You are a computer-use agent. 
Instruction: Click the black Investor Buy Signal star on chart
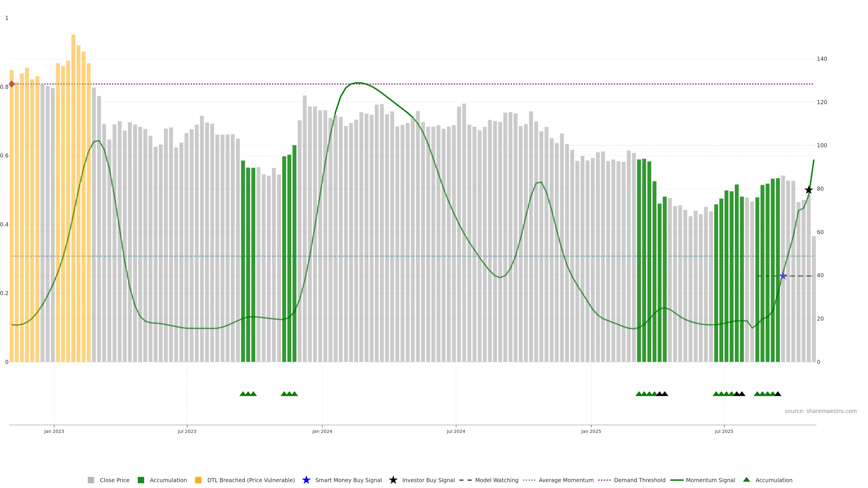tap(808, 190)
